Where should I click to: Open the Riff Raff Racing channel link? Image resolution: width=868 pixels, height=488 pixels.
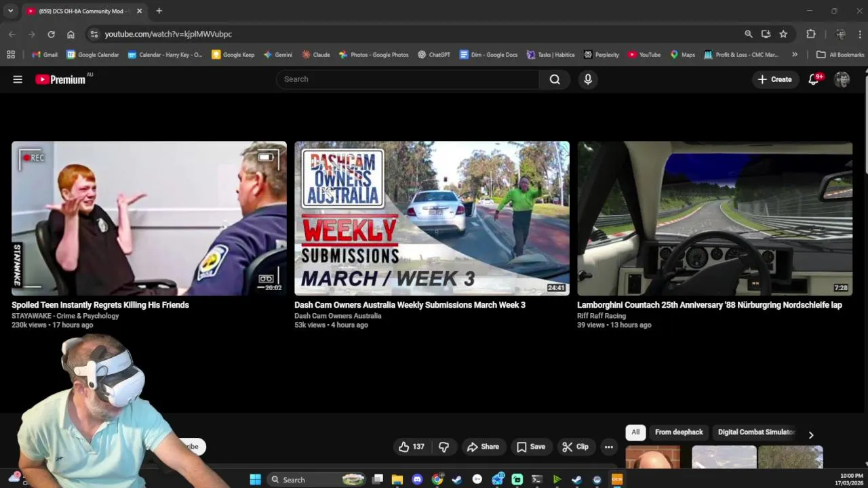tap(601, 316)
